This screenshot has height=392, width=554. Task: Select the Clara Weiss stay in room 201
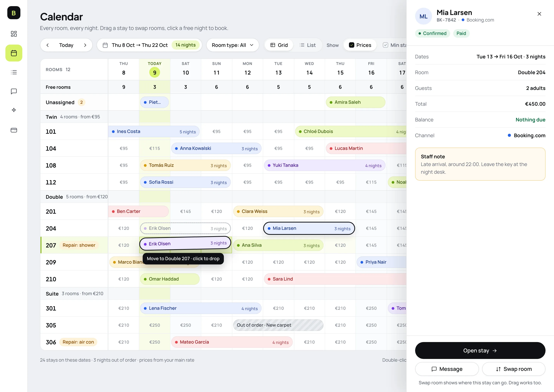point(278,211)
